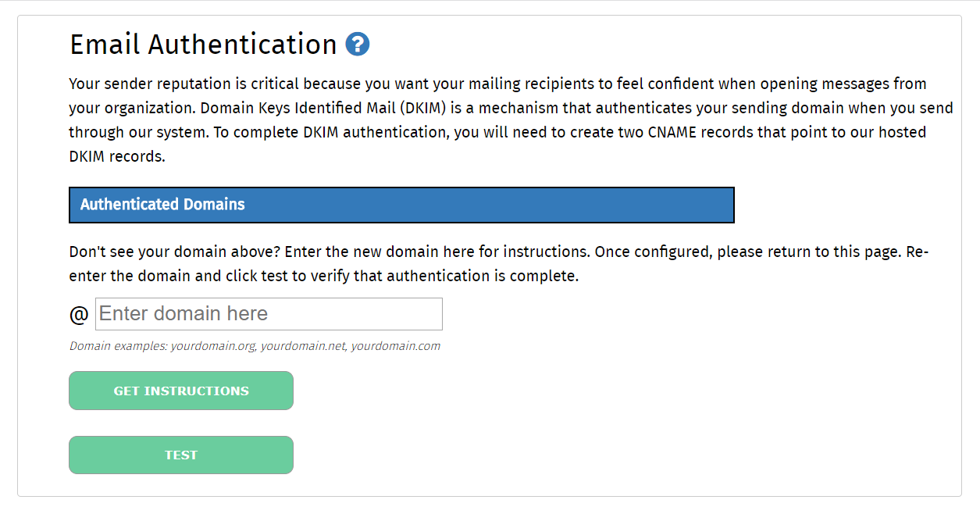Focus the 'Enter domain here' input field
980x514 pixels.
coord(269,314)
